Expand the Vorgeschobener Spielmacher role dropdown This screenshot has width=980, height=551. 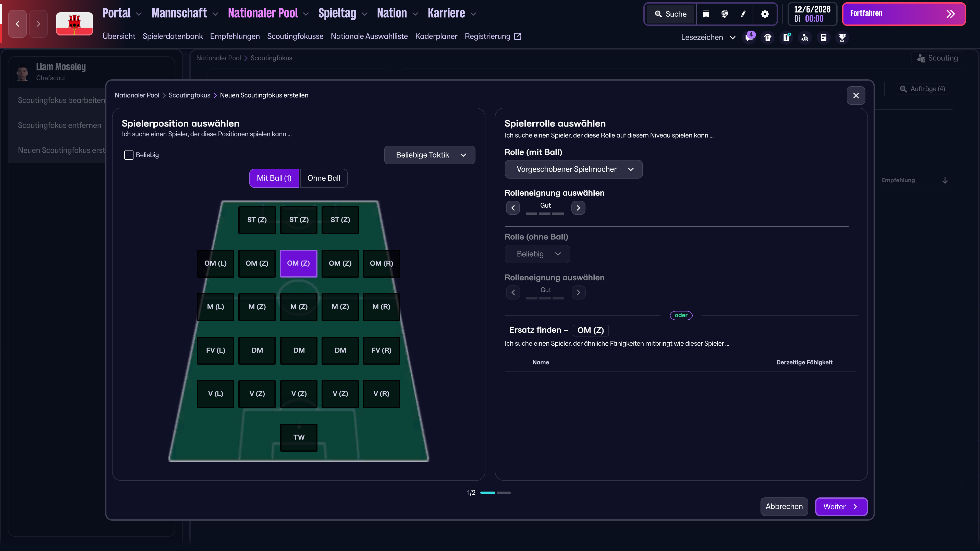point(573,169)
